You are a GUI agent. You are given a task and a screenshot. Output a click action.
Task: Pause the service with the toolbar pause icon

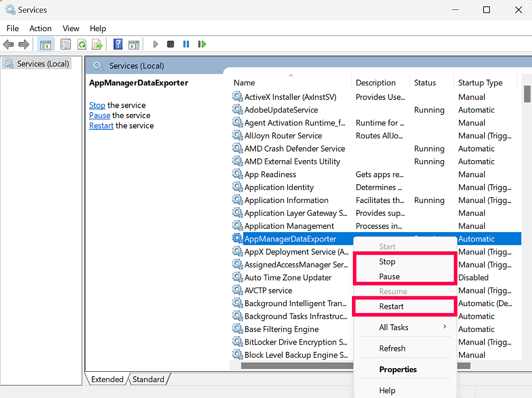tap(186, 44)
